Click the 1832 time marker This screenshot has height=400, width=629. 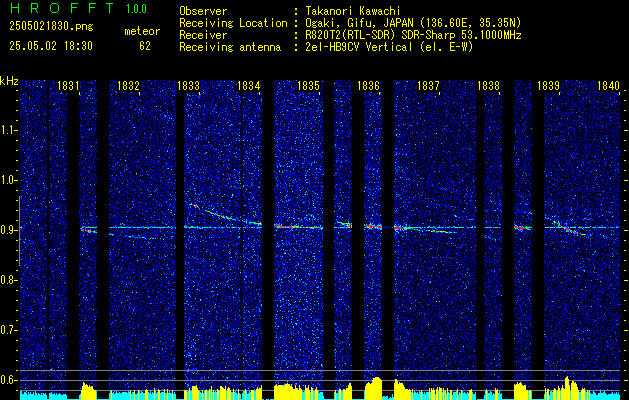[128, 86]
